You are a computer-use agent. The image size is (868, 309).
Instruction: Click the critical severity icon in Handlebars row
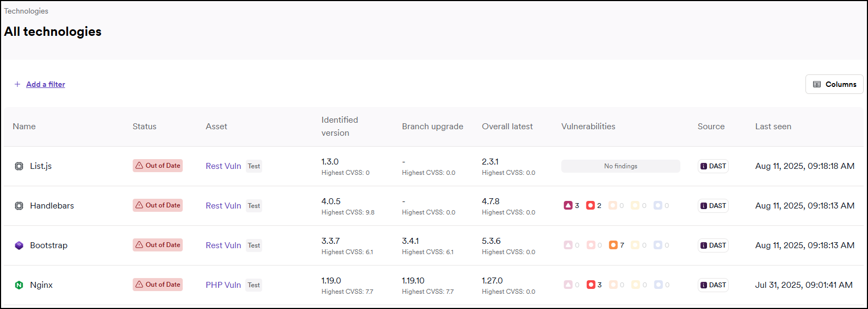568,205
